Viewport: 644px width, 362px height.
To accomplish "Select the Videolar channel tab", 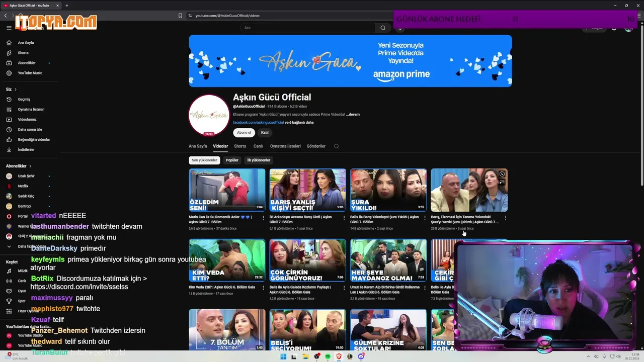I will point(220,146).
